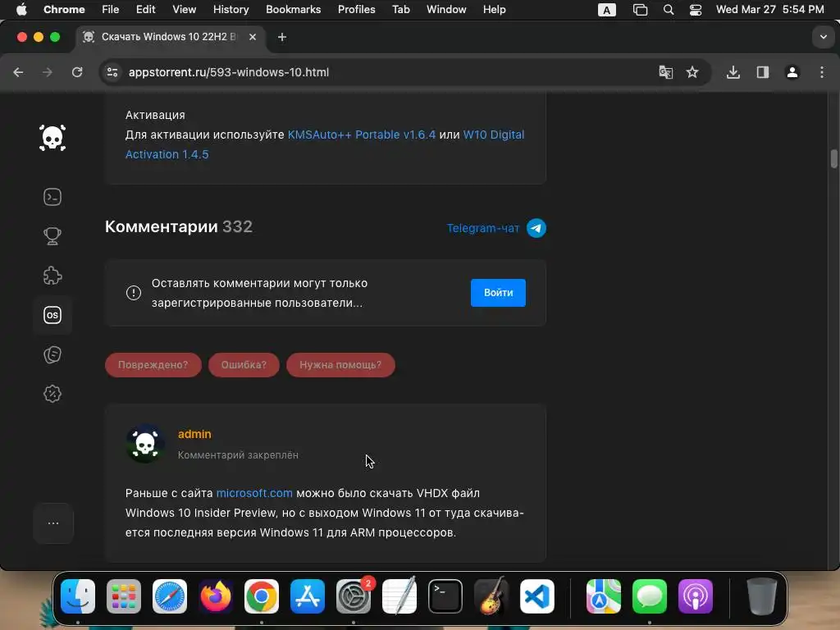Screen dimensions: 840x630
Task: Select the Скачать Windows 10 22H2 tab
Action: click(x=169, y=37)
